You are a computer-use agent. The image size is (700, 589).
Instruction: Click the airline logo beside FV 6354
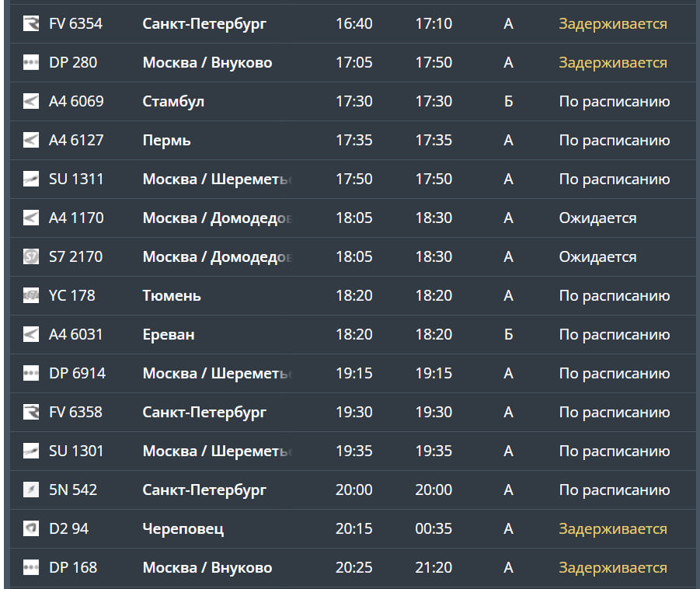point(31,24)
